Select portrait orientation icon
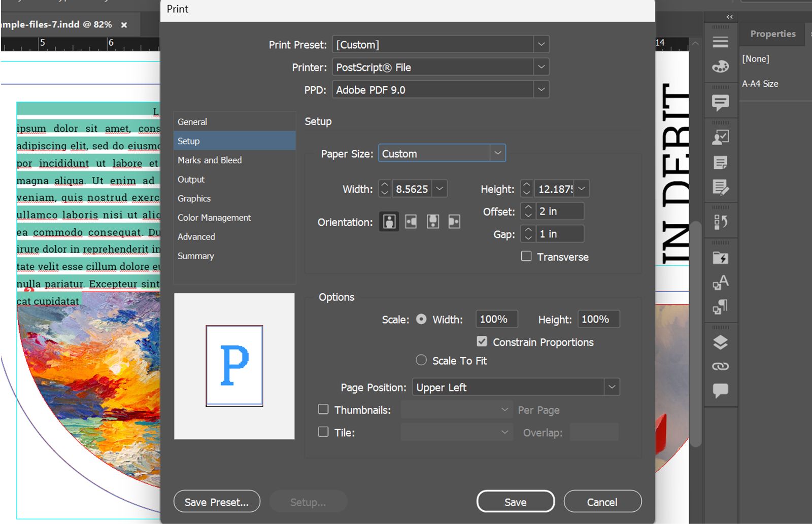The width and height of the screenshot is (812, 524). (x=389, y=222)
